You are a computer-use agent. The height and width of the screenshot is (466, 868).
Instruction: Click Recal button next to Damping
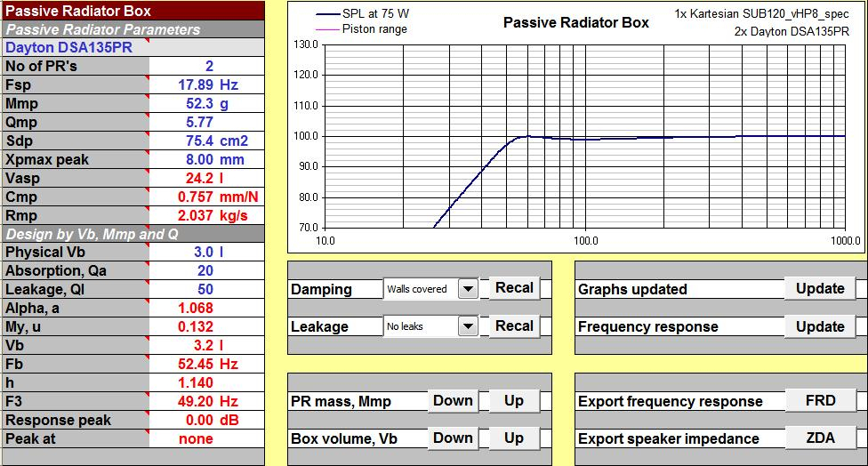click(514, 288)
